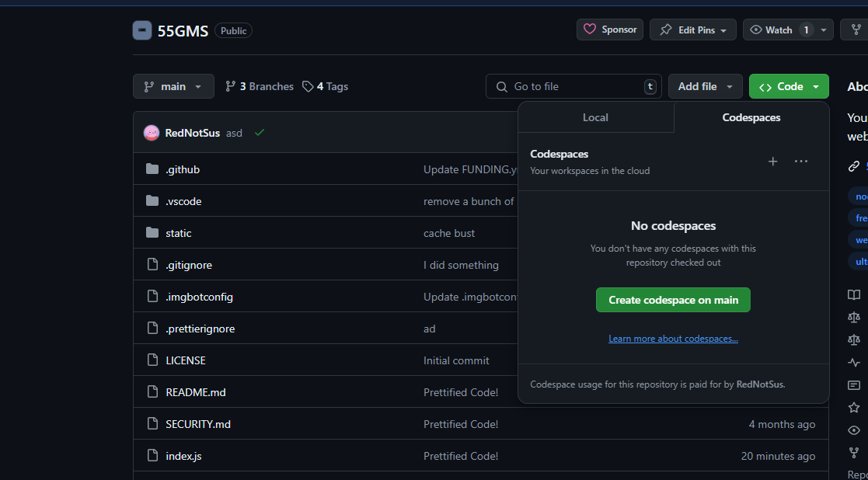Viewport: 868px width, 480px height.
Task: Open the Initial commit message
Action: point(456,360)
